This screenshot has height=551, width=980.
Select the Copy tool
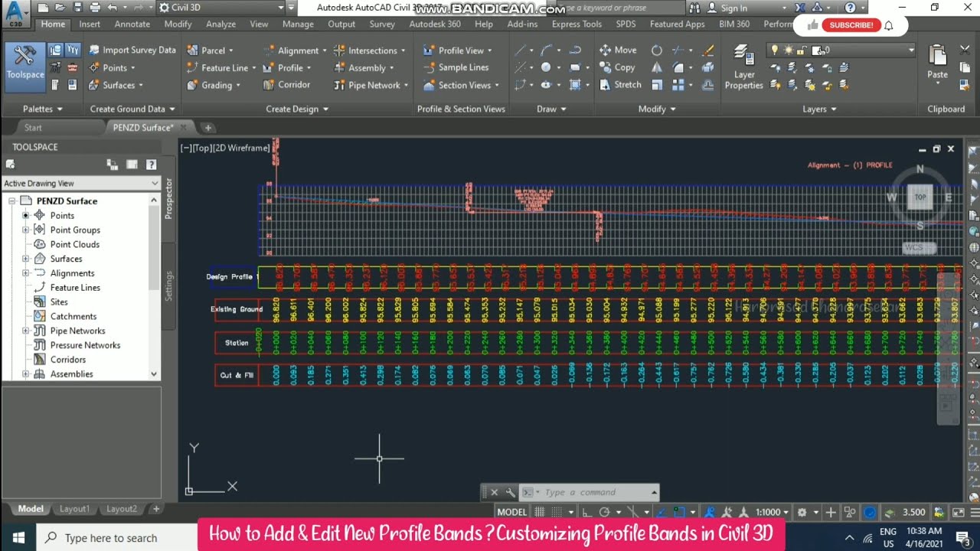(x=617, y=67)
